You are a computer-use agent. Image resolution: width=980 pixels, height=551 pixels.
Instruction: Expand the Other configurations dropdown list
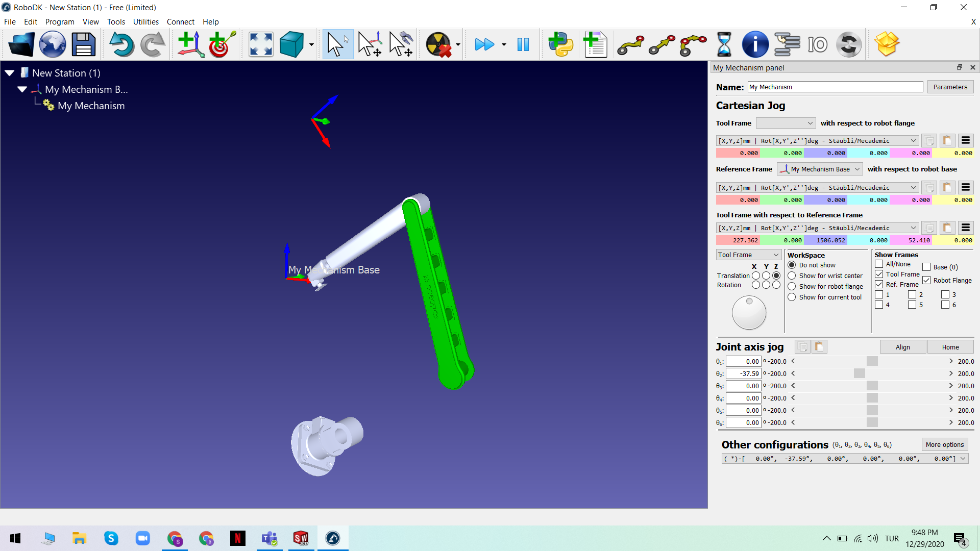[963, 459]
